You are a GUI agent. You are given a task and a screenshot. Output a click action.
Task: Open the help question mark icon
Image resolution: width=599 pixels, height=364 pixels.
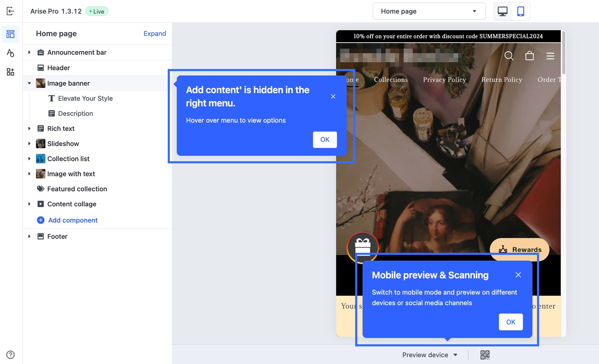pyautogui.click(x=11, y=354)
